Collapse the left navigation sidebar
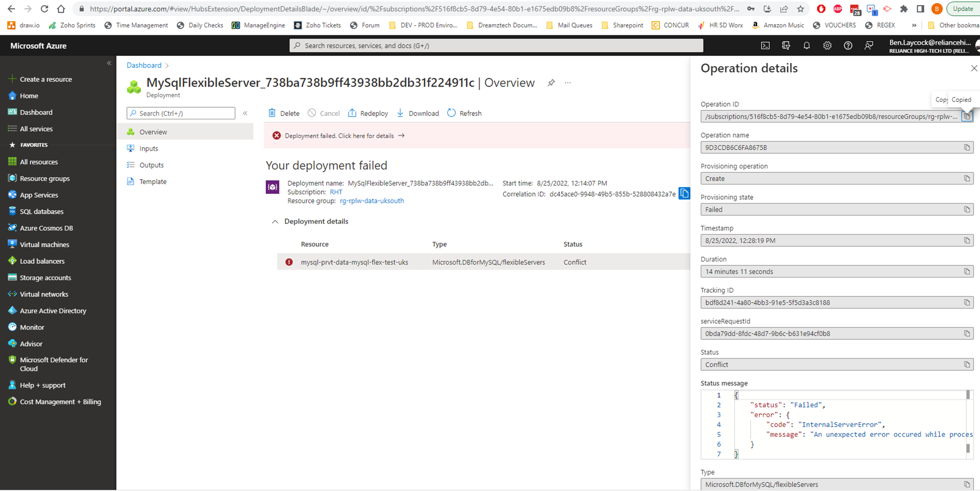 [109, 63]
